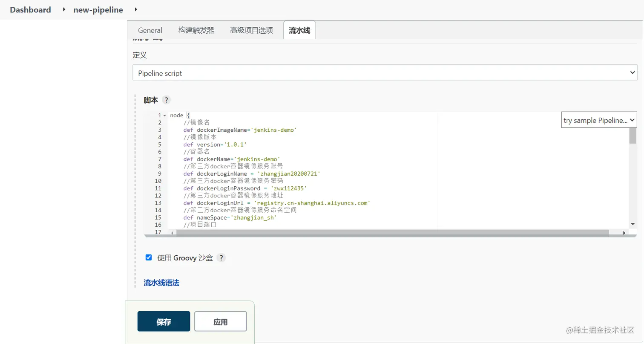The image size is (644, 344).
Task: Click the 脚本 label
Action: coord(151,100)
